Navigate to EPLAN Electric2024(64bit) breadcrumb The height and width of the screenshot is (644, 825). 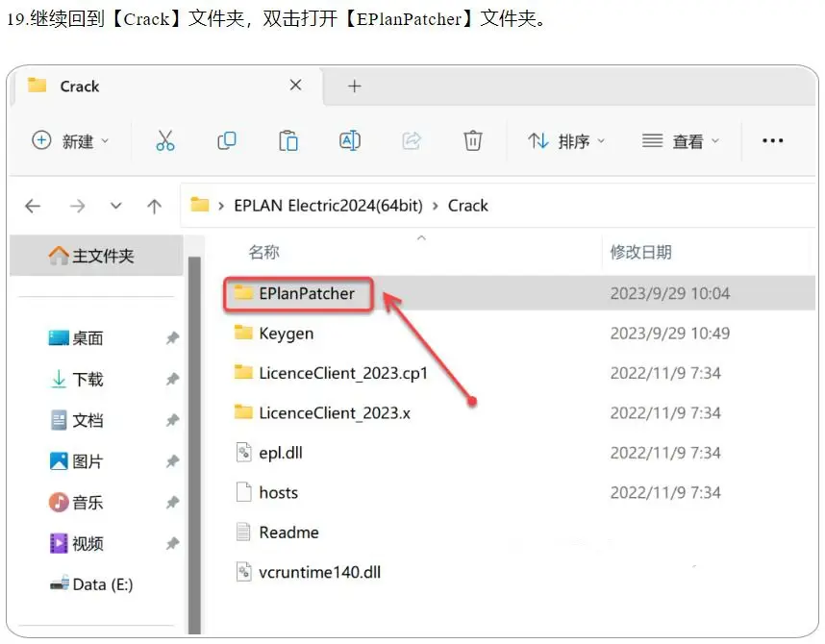(x=328, y=206)
